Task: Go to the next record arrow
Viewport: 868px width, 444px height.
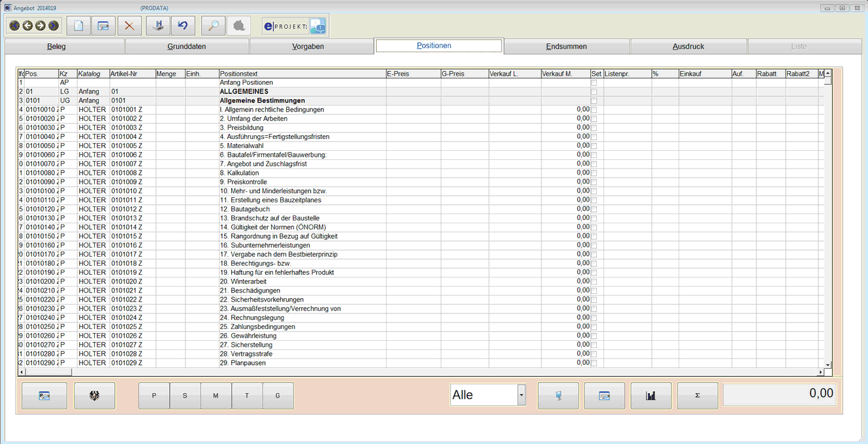Action: pos(40,25)
